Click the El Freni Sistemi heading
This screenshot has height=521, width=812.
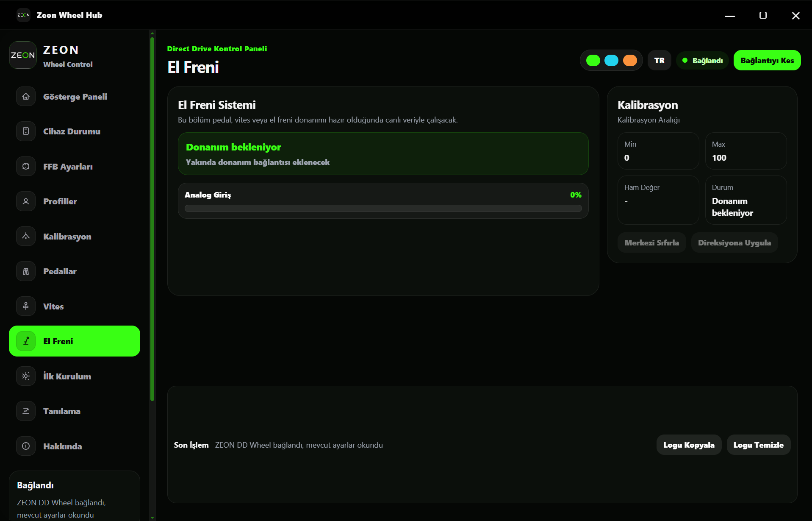(217, 105)
